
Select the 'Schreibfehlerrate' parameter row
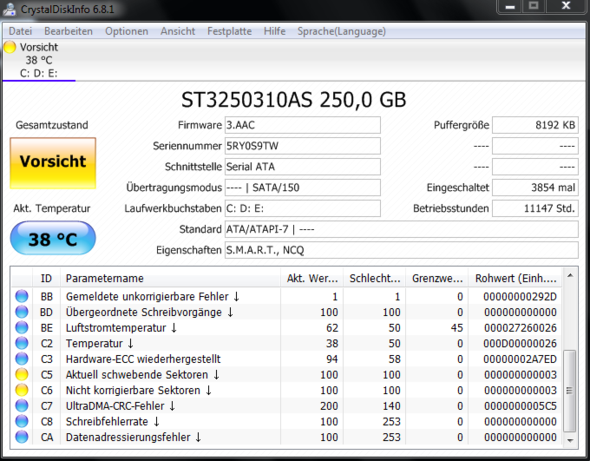[287, 421]
